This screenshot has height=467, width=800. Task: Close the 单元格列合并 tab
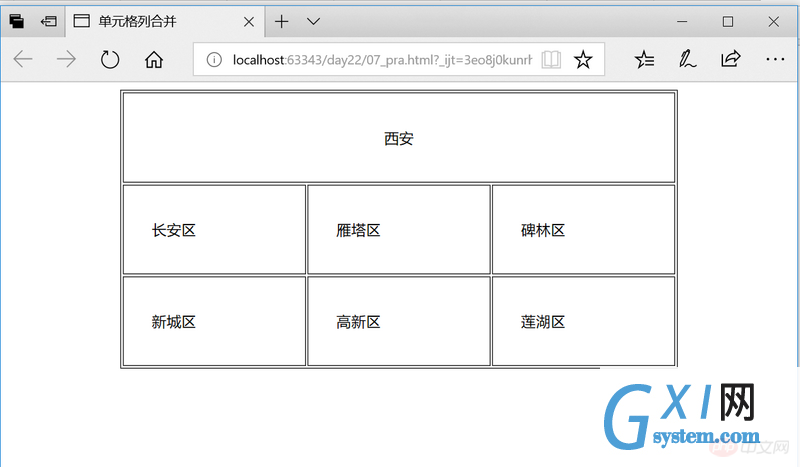[x=248, y=22]
